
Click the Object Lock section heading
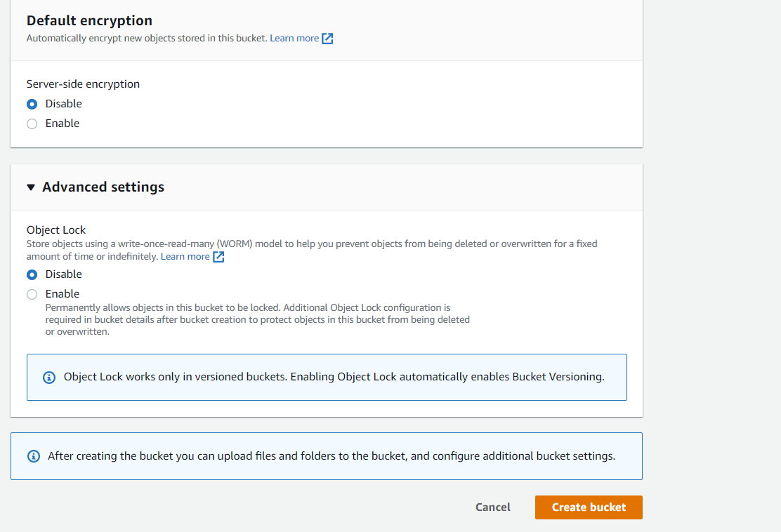click(x=55, y=230)
